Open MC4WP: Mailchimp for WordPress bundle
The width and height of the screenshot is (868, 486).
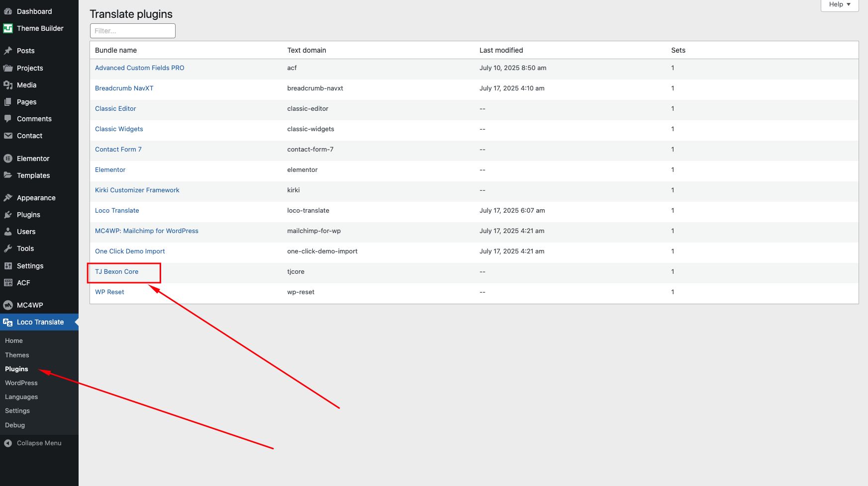tap(147, 231)
